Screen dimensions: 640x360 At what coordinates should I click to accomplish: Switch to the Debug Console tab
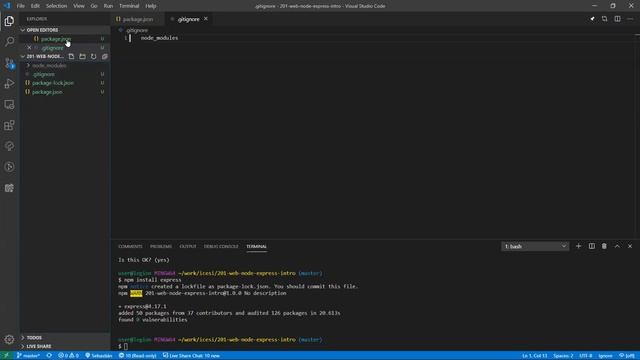click(221, 246)
